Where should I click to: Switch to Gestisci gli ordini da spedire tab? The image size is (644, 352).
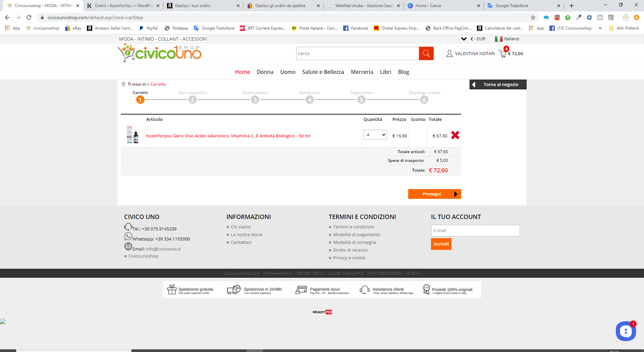283,6
